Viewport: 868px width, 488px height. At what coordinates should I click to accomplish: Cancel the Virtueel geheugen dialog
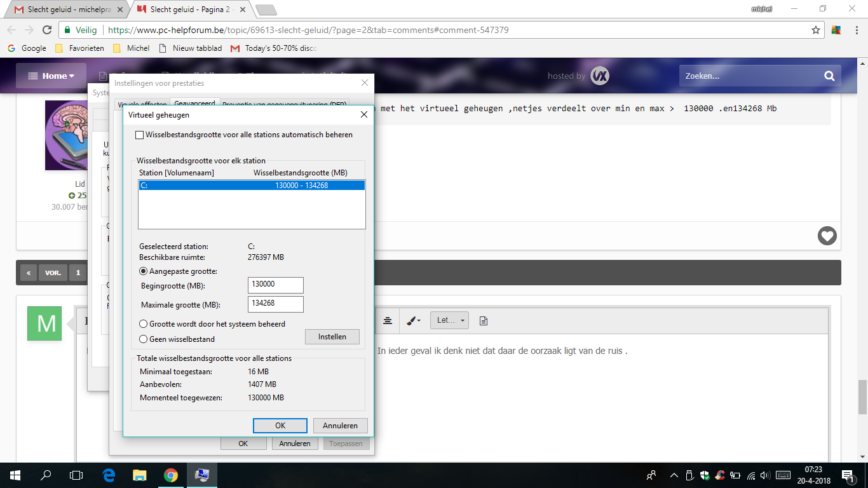coord(340,426)
